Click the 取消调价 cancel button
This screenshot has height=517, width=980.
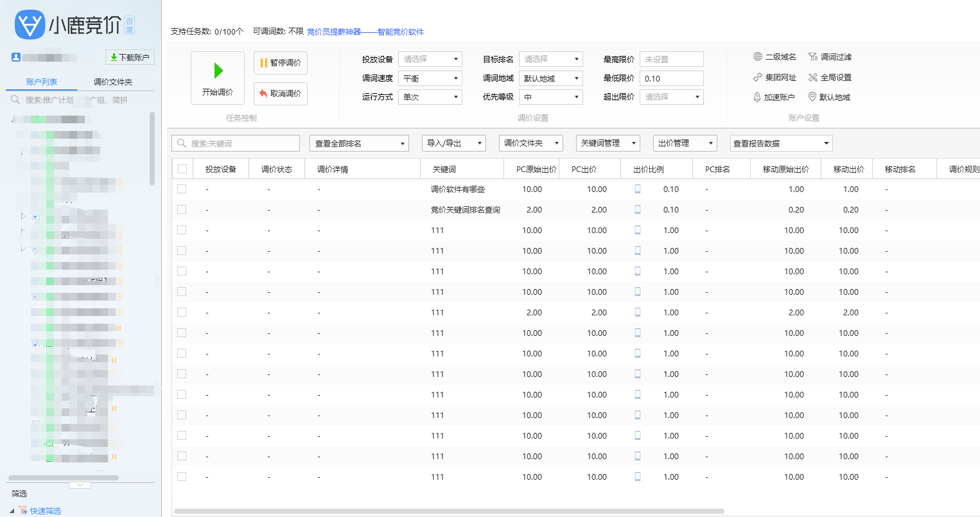tap(281, 94)
